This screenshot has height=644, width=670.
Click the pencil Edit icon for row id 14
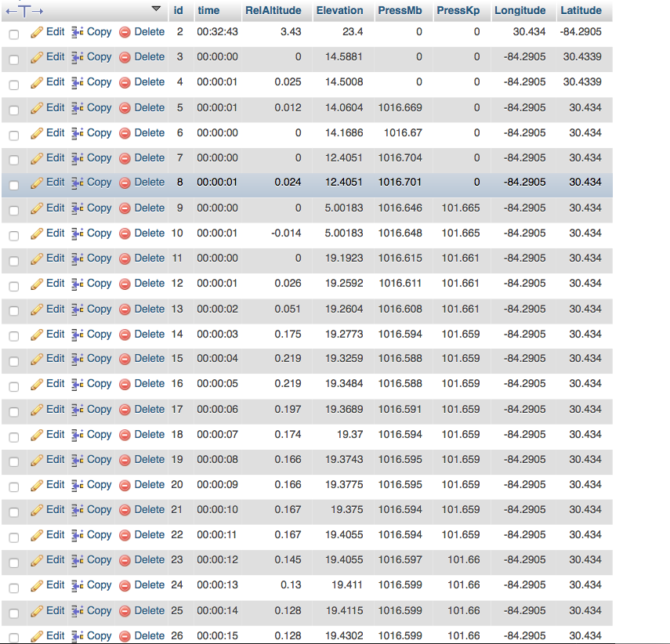click(x=37, y=335)
